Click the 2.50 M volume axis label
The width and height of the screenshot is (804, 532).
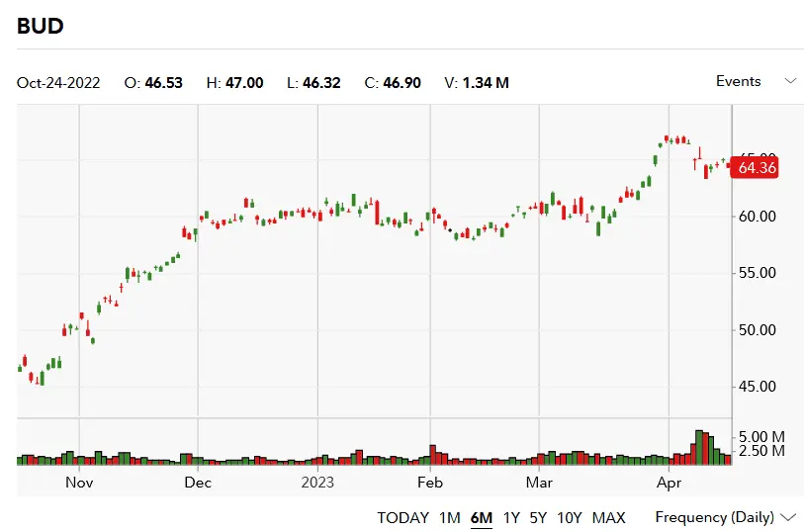[761, 451]
